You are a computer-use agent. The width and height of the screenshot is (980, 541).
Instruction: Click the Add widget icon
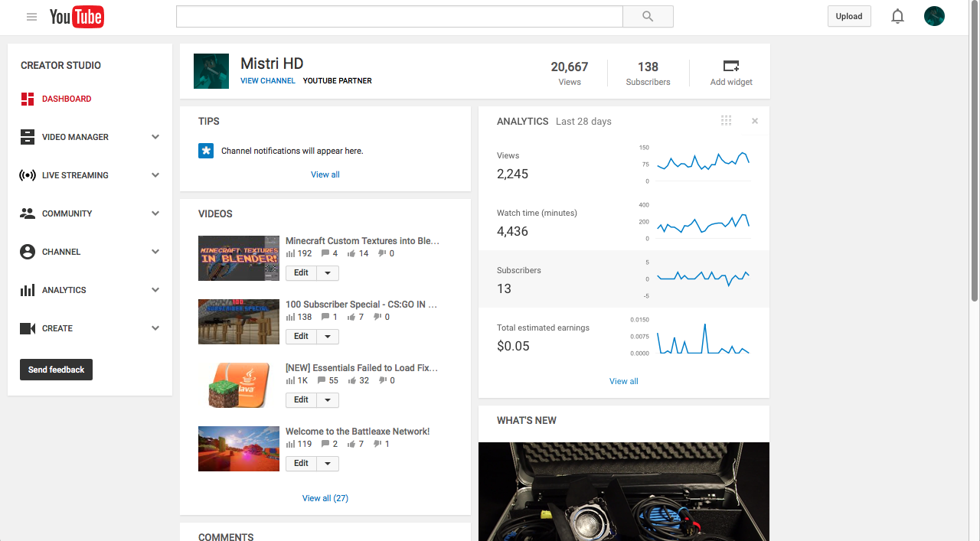tap(731, 67)
